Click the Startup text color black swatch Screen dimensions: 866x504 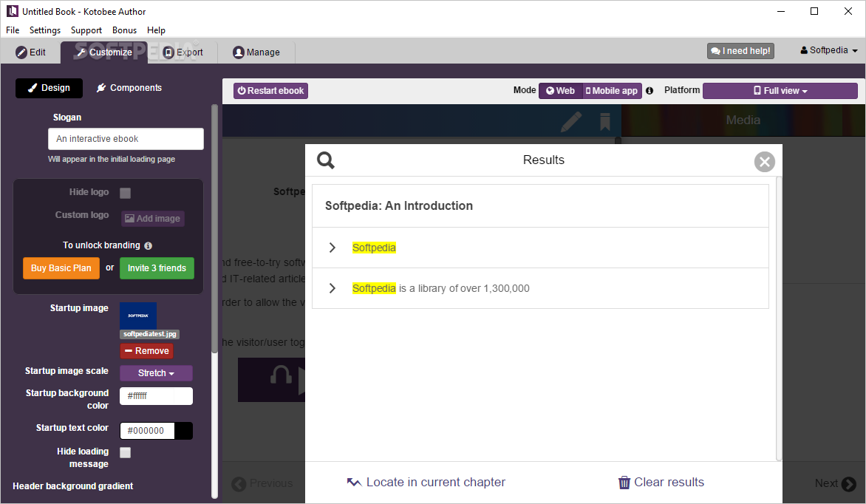coord(183,431)
